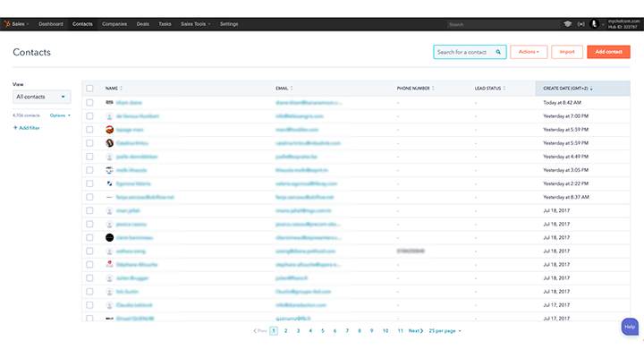This screenshot has width=644, height=358.
Task: Check the row dated Yesterday at 2:22 PM
Action: pyautogui.click(x=89, y=183)
